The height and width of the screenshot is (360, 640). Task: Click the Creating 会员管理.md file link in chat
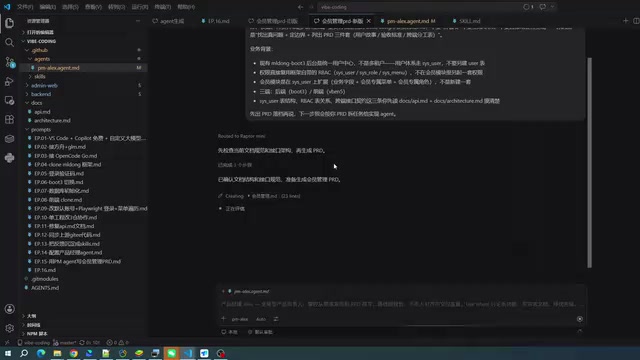(264, 196)
